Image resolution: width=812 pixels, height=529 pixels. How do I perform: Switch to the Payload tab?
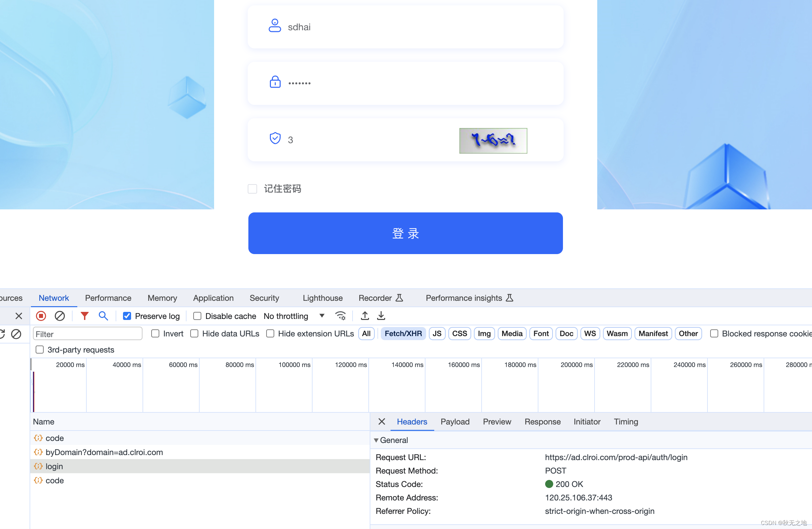(x=455, y=421)
